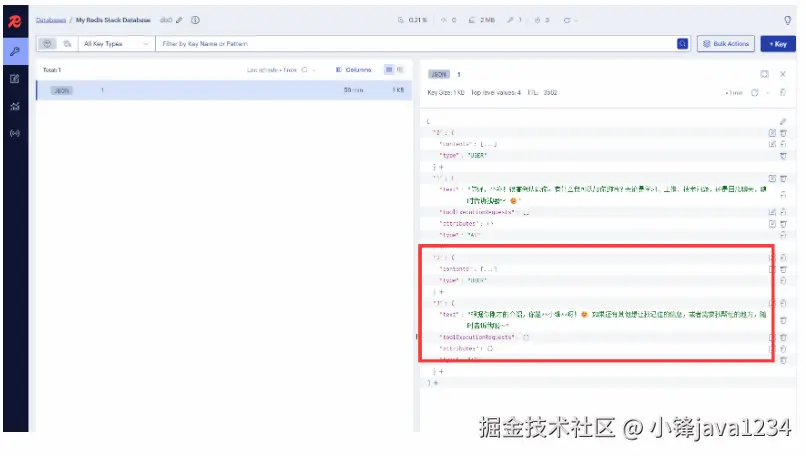
Task: Switch to list view
Action: point(389,69)
